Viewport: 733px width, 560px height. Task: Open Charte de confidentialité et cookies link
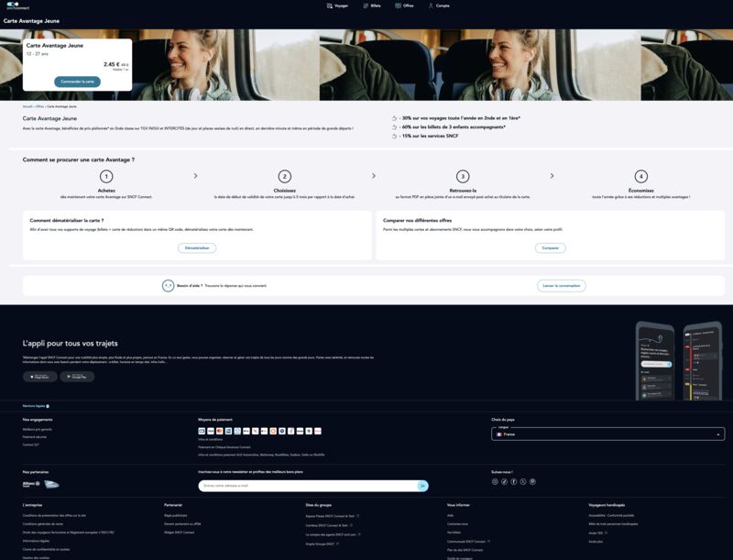click(47, 549)
